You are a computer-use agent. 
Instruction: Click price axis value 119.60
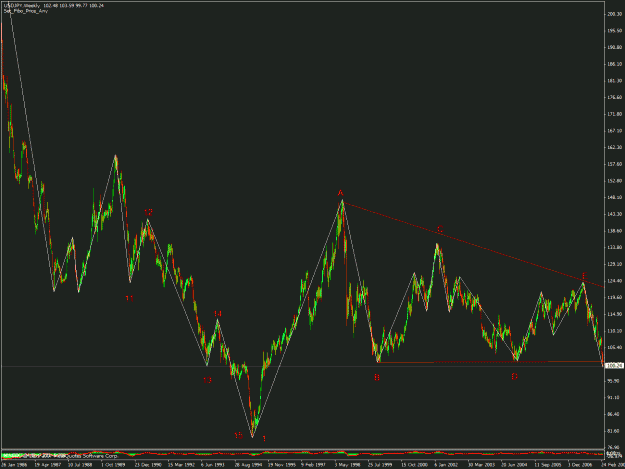coord(614,298)
